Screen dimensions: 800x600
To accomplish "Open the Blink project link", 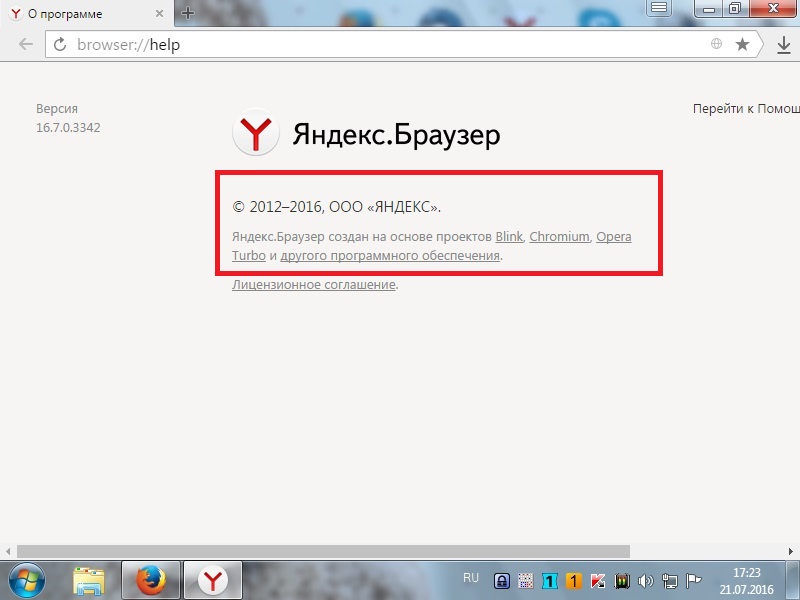I will [x=509, y=237].
